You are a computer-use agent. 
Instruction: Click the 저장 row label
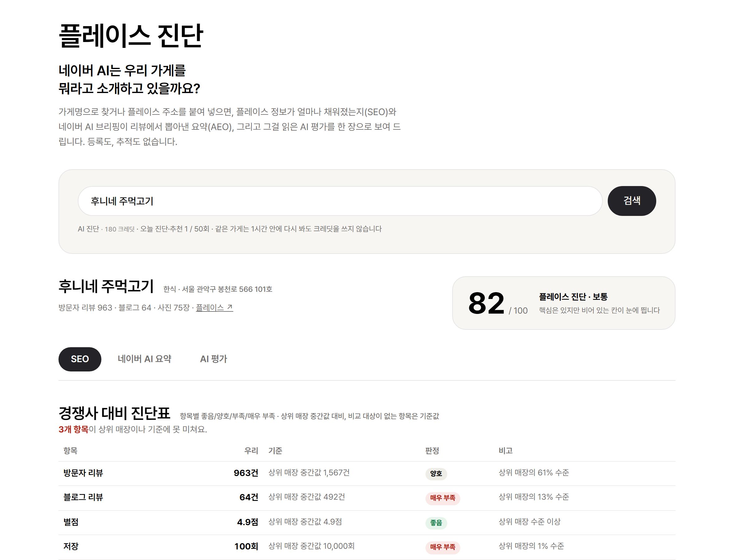[x=71, y=546]
